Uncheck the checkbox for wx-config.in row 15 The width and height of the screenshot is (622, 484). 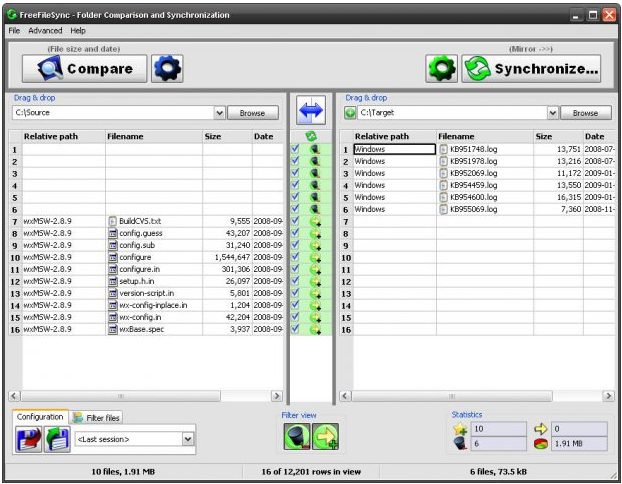pos(295,316)
